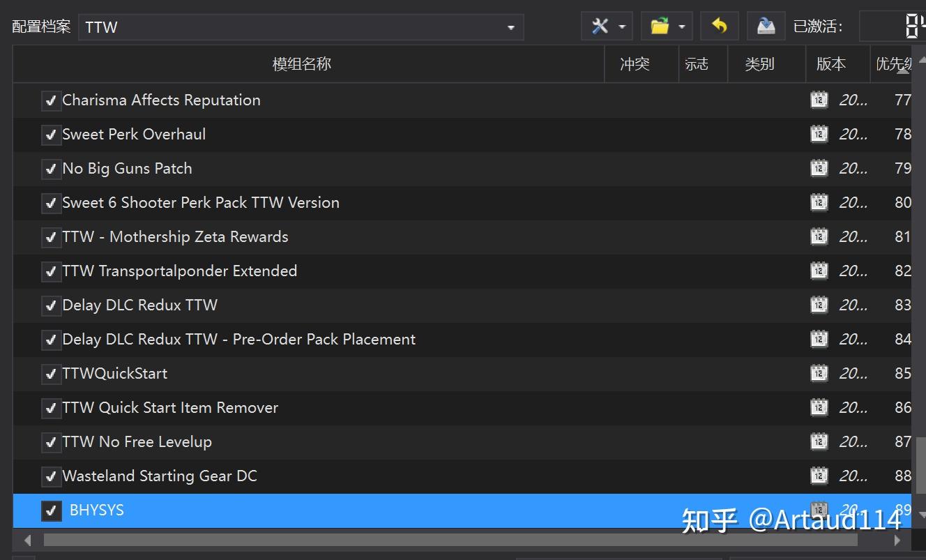Click priority value 80 in the list
The image size is (926, 560).
(x=903, y=202)
